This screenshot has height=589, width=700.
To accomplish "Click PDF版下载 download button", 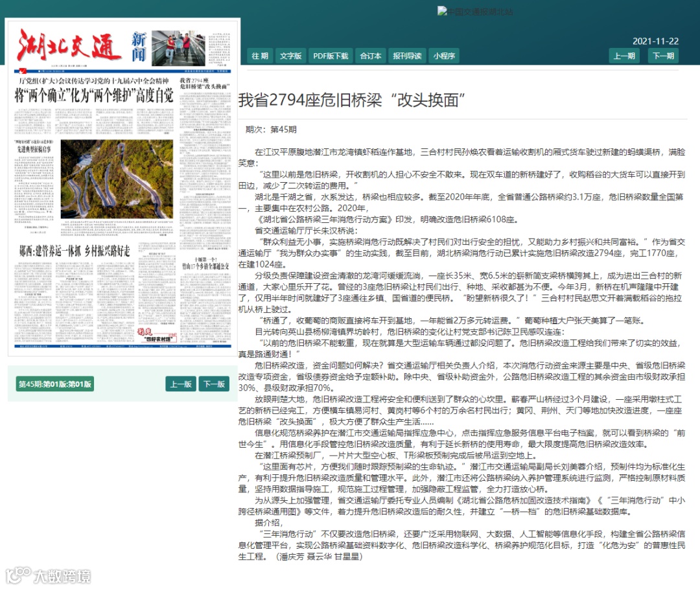I will (331, 56).
